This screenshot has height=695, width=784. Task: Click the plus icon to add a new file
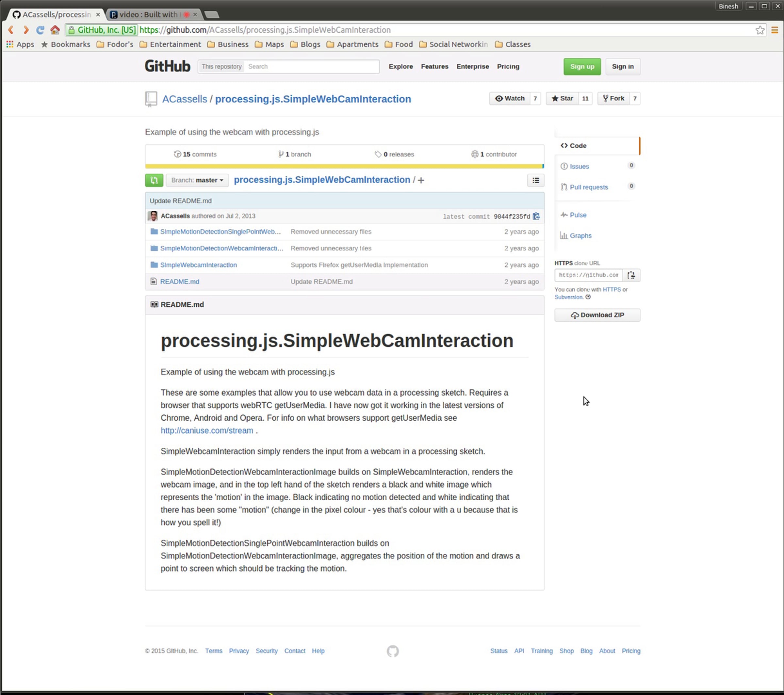(x=421, y=180)
